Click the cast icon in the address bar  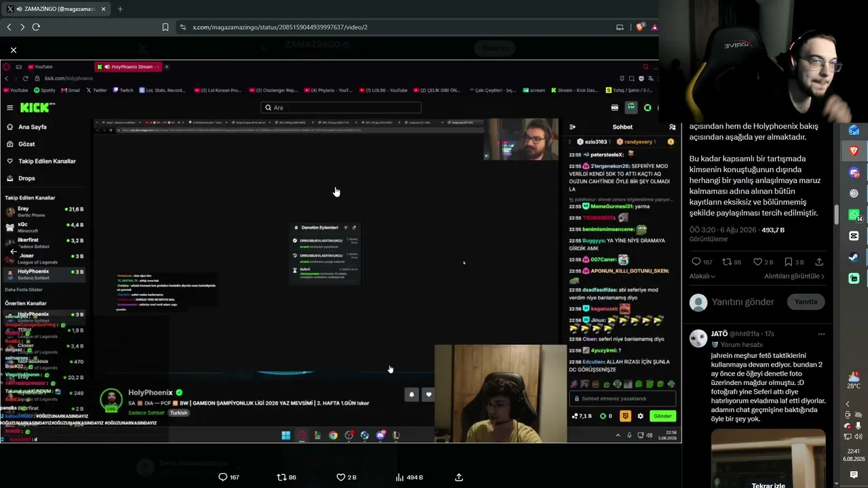pyautogui.click(x=620, y=27)
